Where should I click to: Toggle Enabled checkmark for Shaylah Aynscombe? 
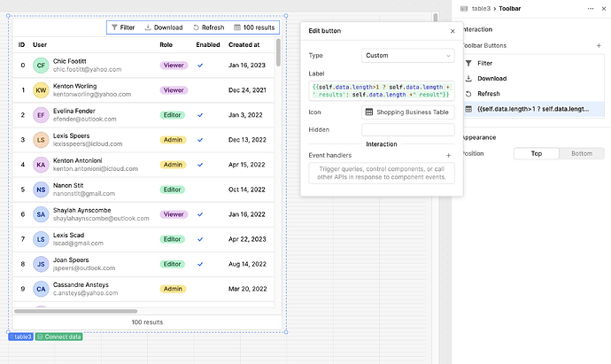(x=200, y=214)
